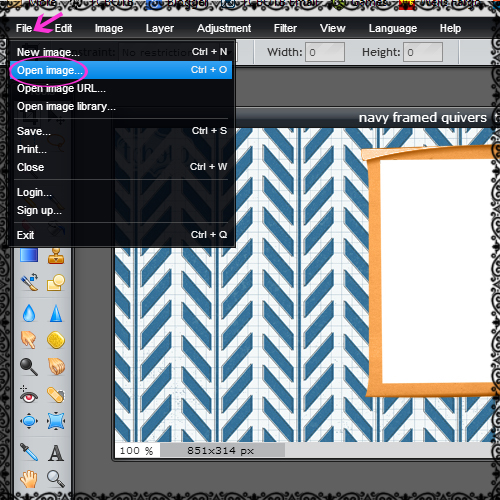This screenshot has width=500, height=500.
Task: Choose Print... from File menu
Action: 121,149
